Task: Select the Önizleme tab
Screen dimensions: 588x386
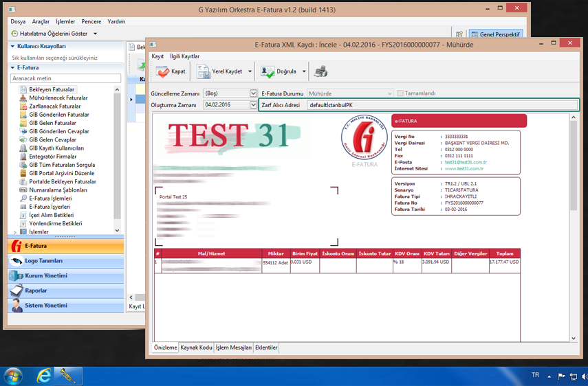Action: click(165, 348)
